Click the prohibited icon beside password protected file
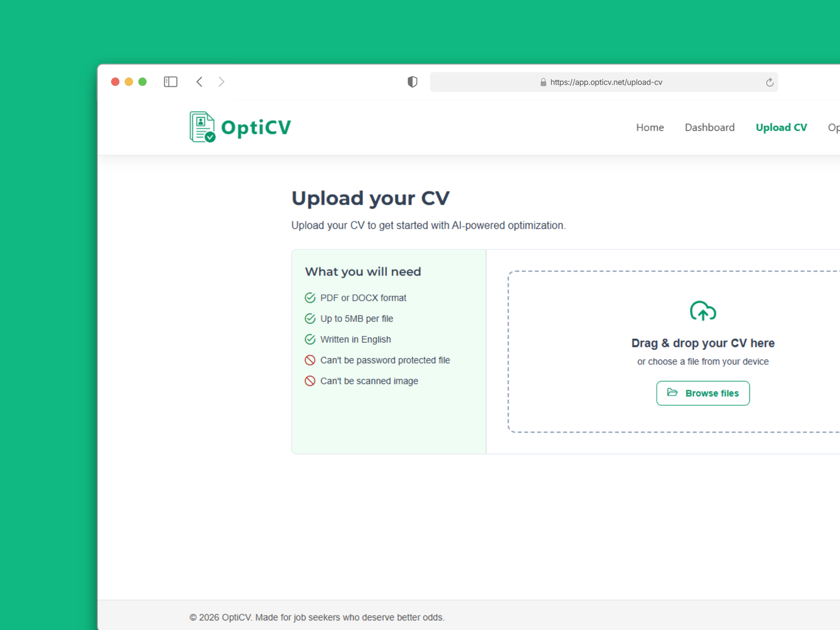 tap(310, 360)
